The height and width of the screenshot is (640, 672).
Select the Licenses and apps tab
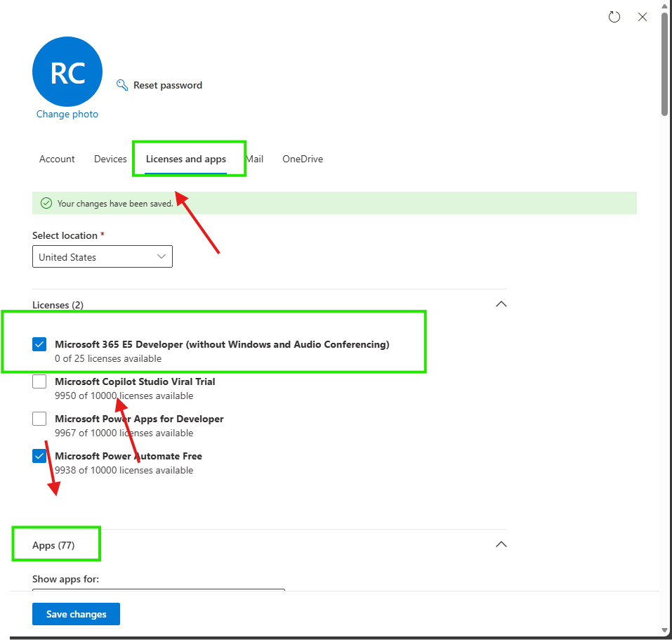[185, 159]
